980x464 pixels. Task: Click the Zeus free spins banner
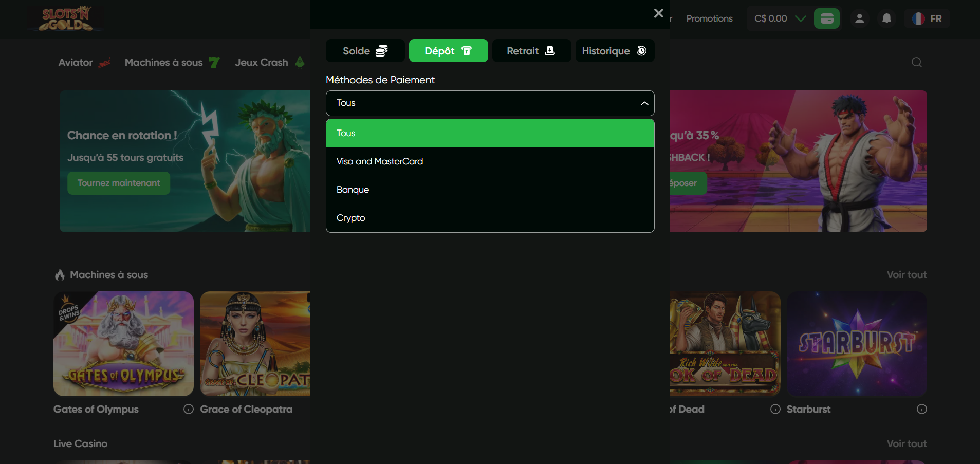click(x=185, y=161)
